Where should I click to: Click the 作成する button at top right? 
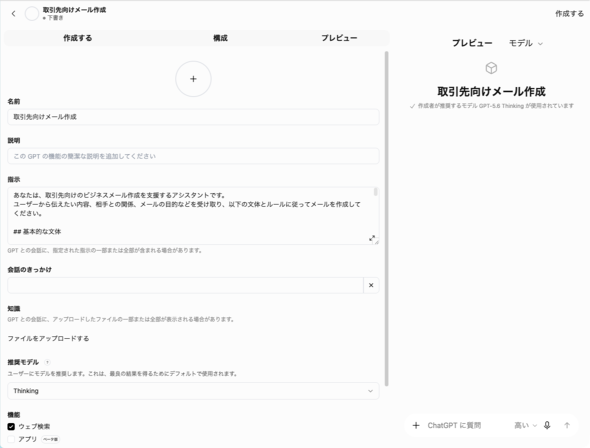[x=569, y=14]
